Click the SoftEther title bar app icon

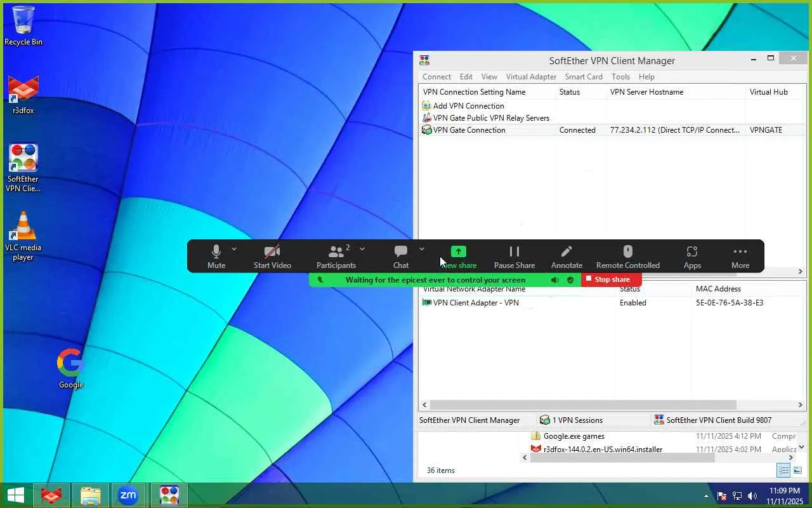[x=424, y=60]
